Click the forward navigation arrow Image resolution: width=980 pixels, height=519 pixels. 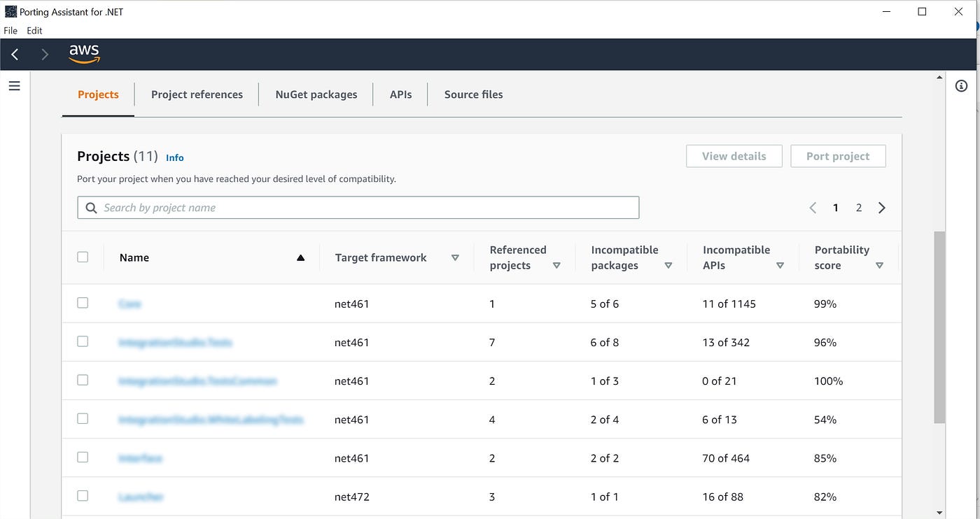[44, 54]
